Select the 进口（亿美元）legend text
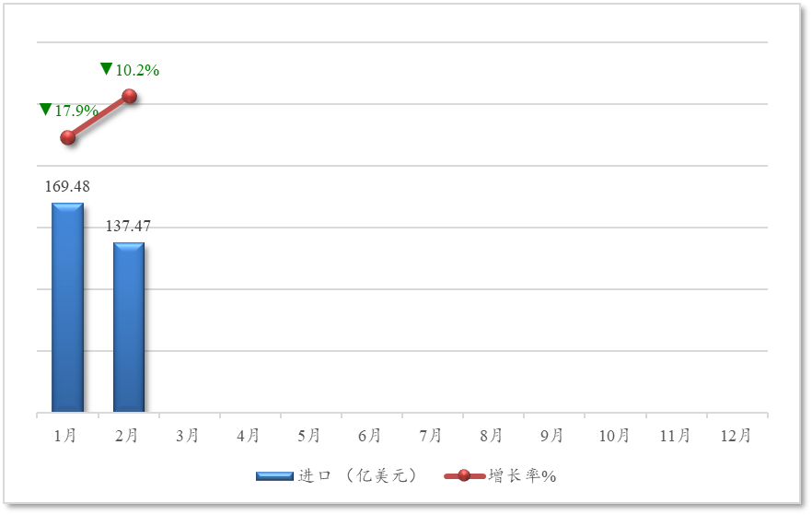Screen dimensions: 812x515 357,475
